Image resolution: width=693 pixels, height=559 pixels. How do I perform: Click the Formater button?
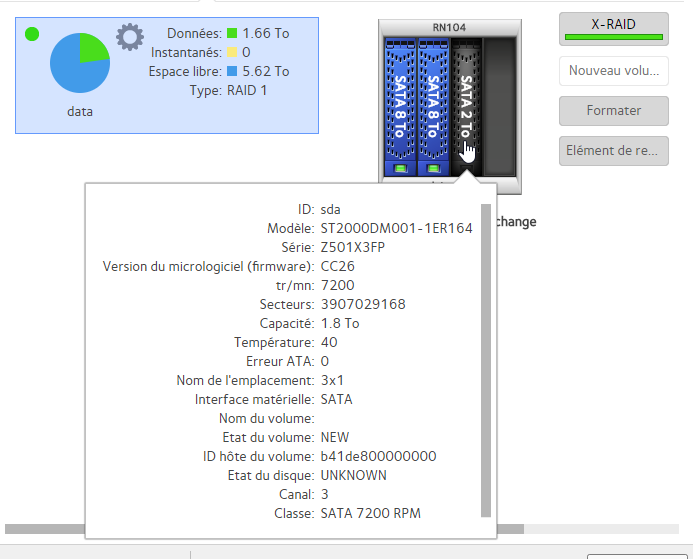tap(613, 110)
